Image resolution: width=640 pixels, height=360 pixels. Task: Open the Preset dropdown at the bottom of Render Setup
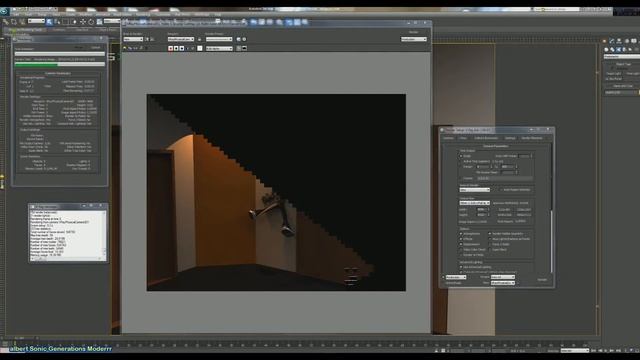coord(503,277)
